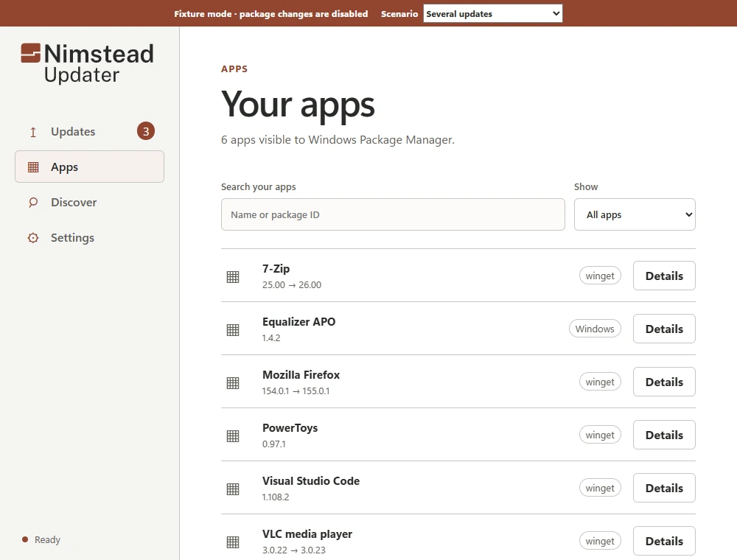Click the winget tag on VLC media player row
The width and height of the screenshot is (737, 560).
pyautogui.click(x=600, y=541)
